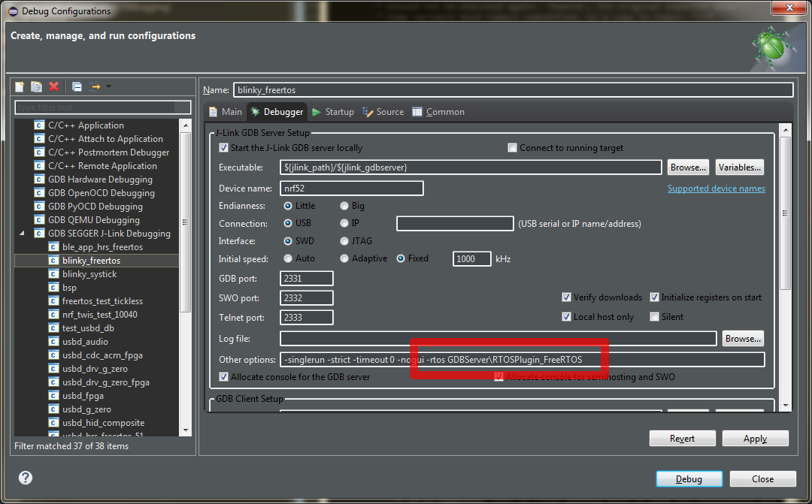This screenshot has height=504, width=812.
Task: Switch to the Main tab
Action: (x=226, y=112)
